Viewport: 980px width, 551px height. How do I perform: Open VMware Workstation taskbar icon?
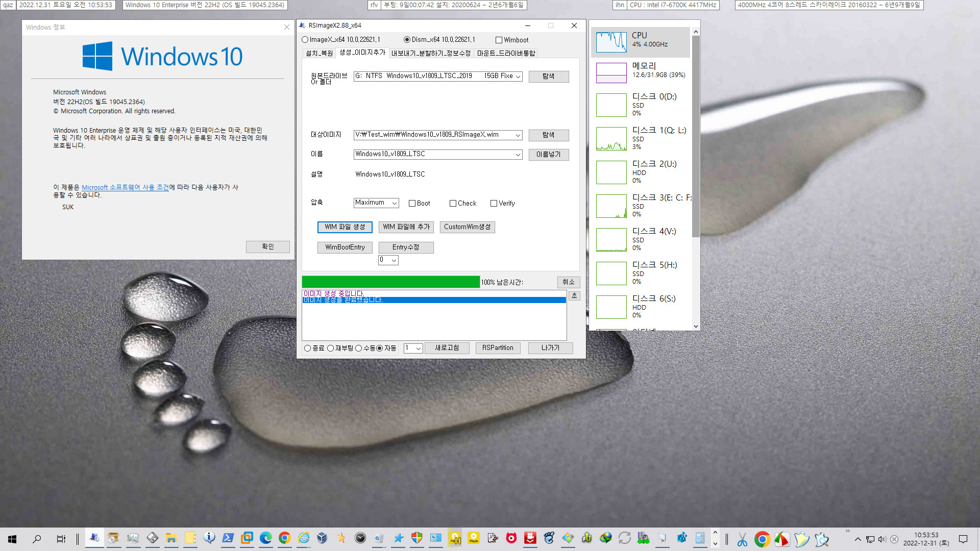(247, 538)
